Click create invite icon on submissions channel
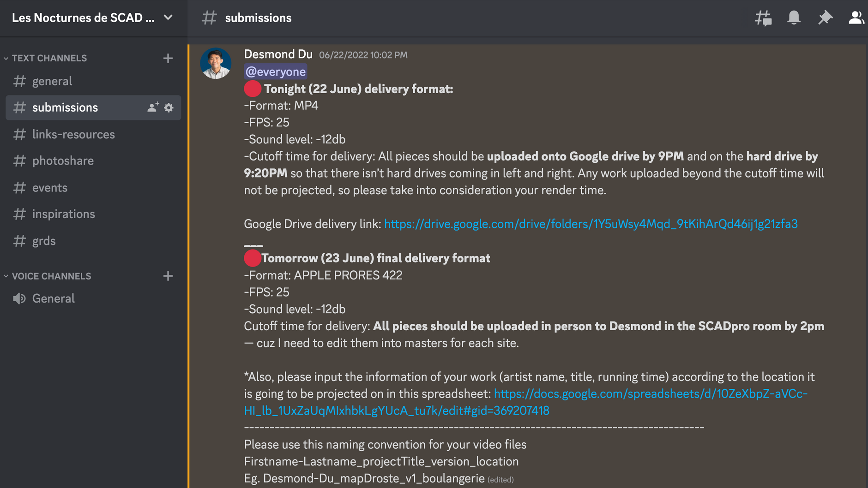The height and width of the screenshot is (488, 868). coord(153,107)
